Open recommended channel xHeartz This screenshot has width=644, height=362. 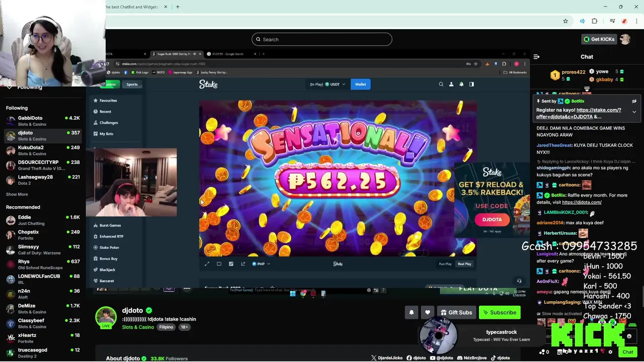pyautogui.click(x=43, y=338)
